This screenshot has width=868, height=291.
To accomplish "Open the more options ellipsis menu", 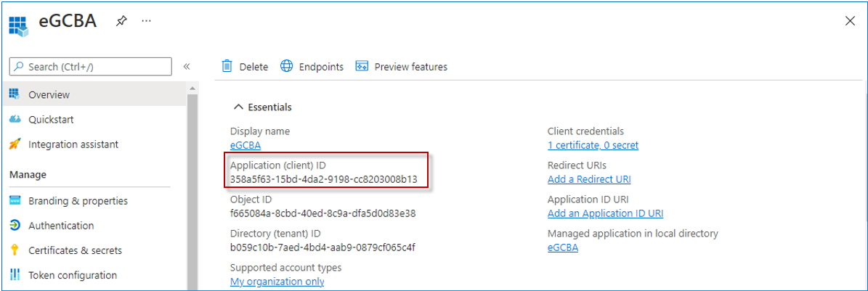I will (146, 20).
